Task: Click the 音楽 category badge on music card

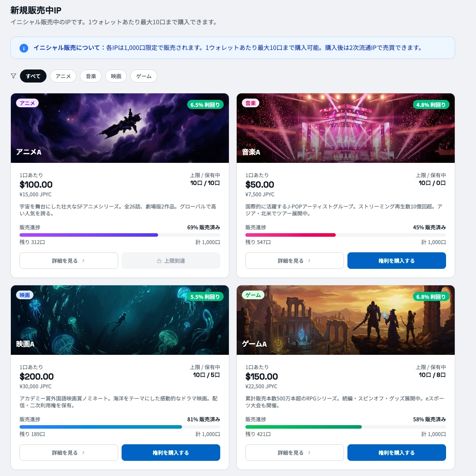Action: pos(251,103)
